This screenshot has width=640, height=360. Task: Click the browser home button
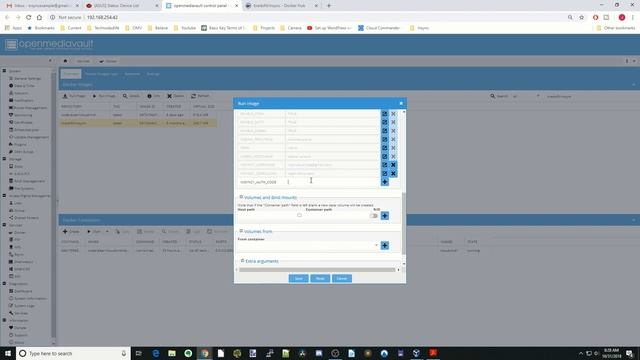click(x=39, y=18)
